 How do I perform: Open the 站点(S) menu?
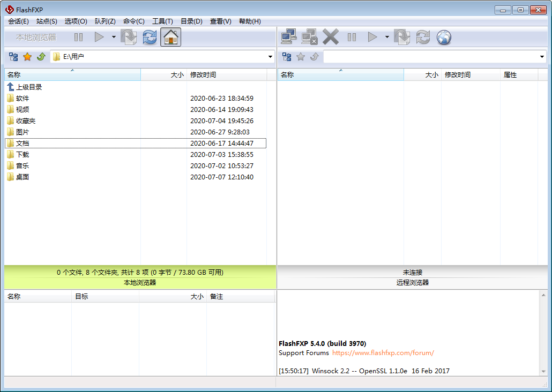point(47,21)
